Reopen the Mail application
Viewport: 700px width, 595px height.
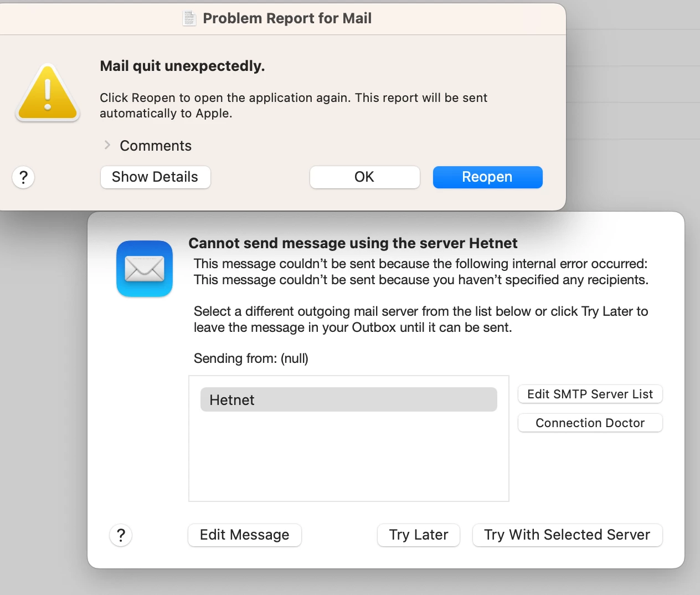click(x=487, y=177)
